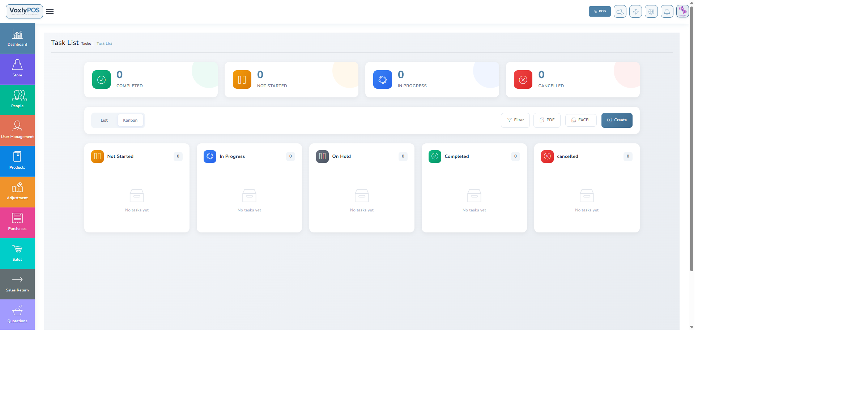Select Purchases from the sidebar
Screen dimensions: 868x412
coord(17,222)
